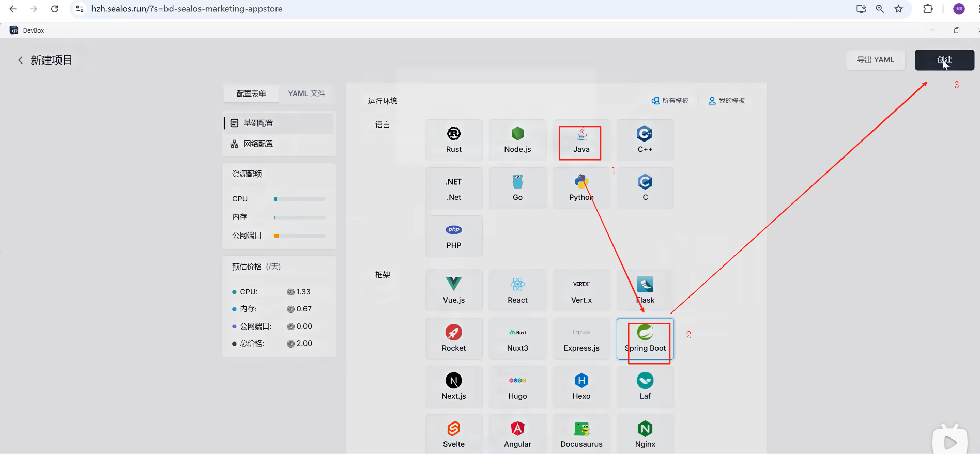
Task: Pick the Docusaurus framework template
Action: point(581,434)
